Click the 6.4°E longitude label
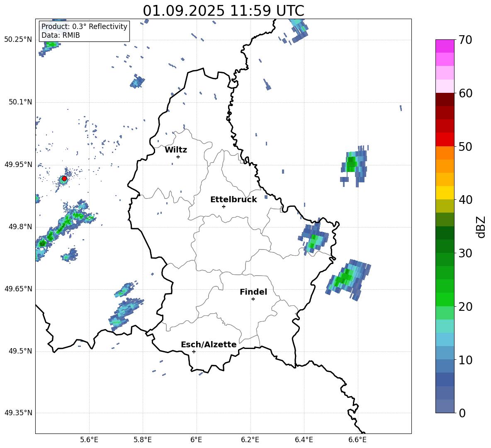This screenshot has width=491, height=448. pos(304,440)
